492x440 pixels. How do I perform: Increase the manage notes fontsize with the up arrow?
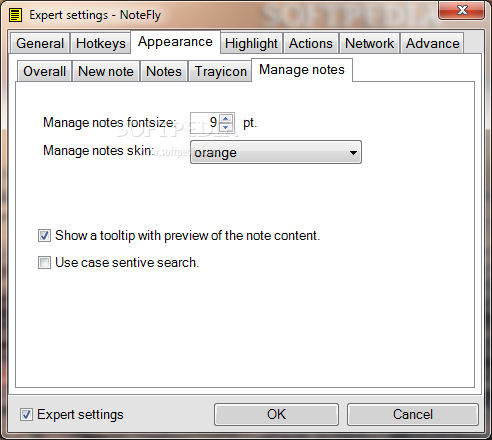(226, 119)
